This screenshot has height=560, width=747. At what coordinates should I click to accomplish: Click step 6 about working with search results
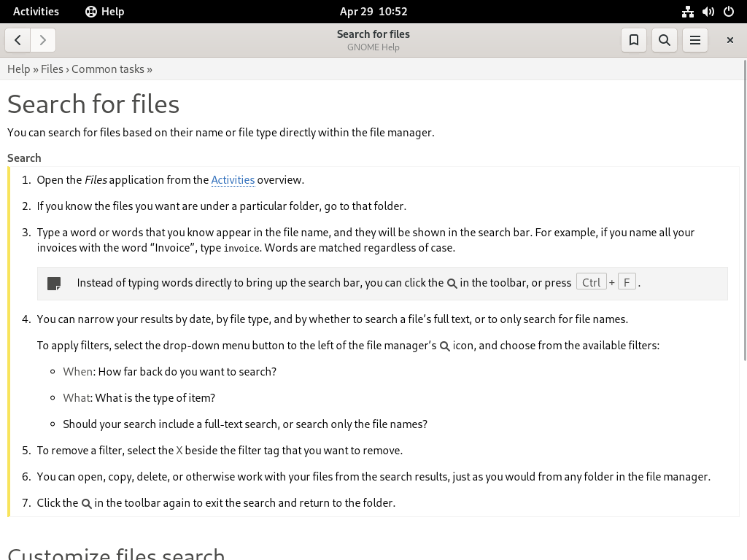tap(373, 477)
